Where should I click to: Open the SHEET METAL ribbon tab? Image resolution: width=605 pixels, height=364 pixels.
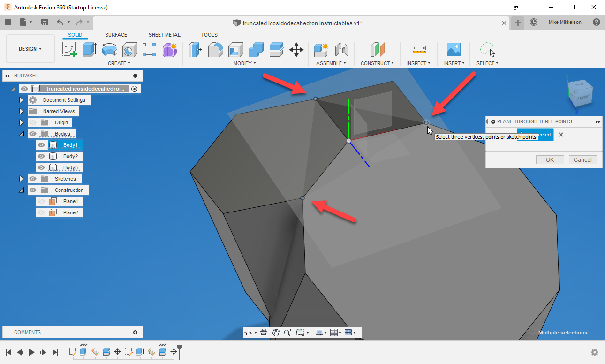point(164,34)
